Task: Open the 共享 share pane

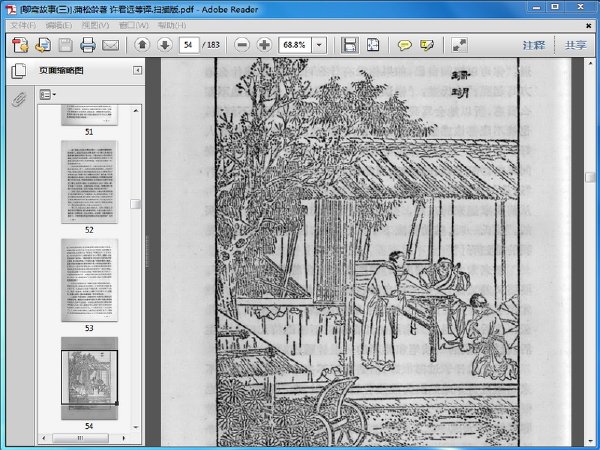Action: tap(576, 45)
